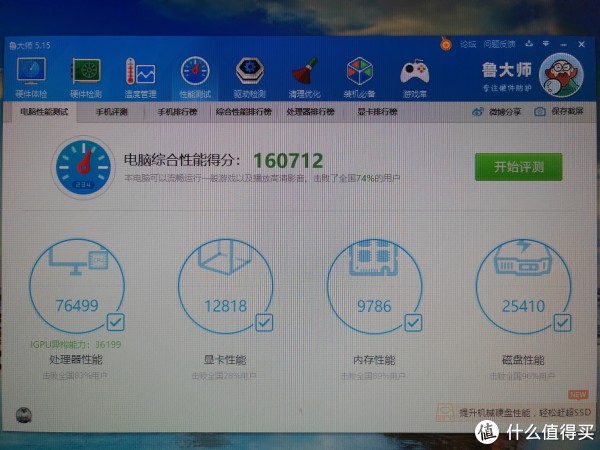Open the 论坛 forum link
Screen dimensions: 600x450
click(468, 44)
